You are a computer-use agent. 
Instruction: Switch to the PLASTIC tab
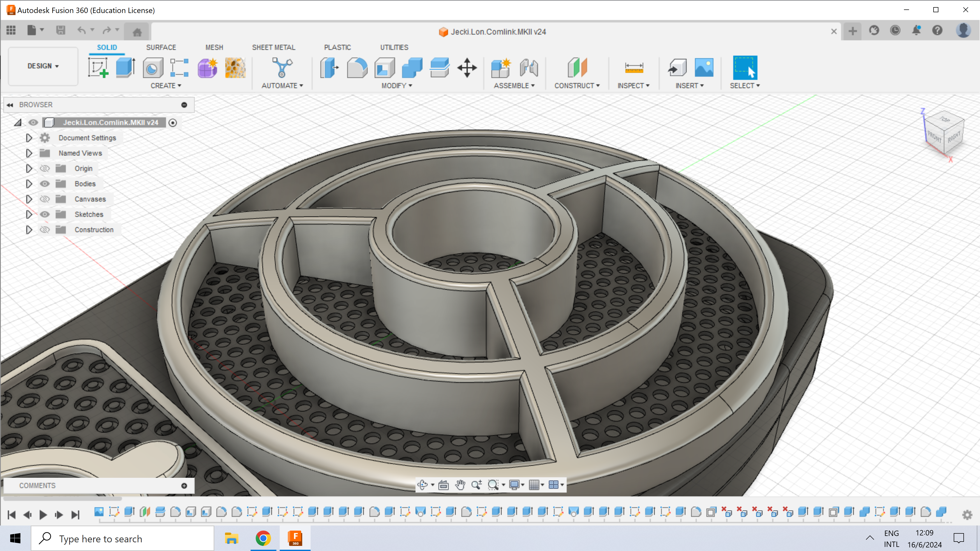(337, 47)
